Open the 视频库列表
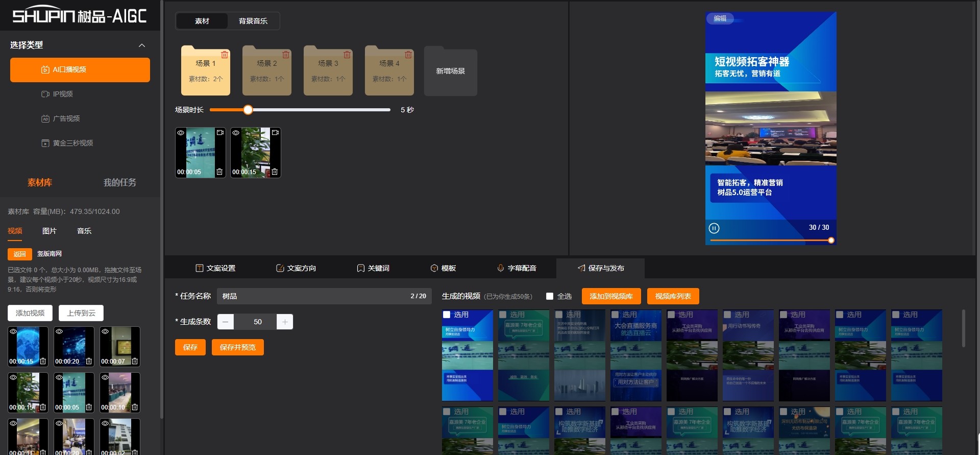The height and width of the screenshot is (455, 980). [x=673, y=296]
